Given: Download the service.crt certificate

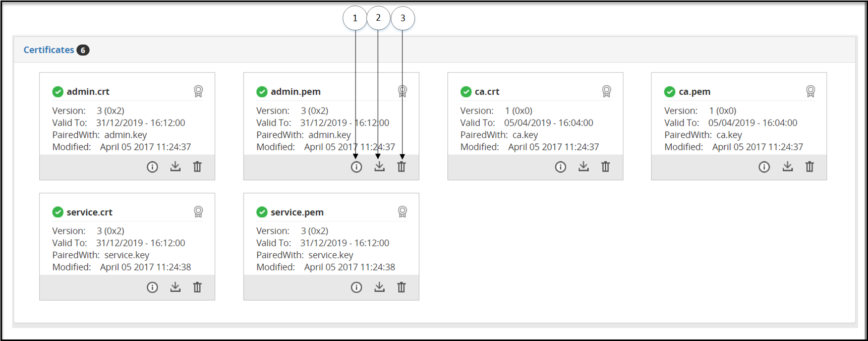Looking at the screenshot, I should [x=175, y=287].
